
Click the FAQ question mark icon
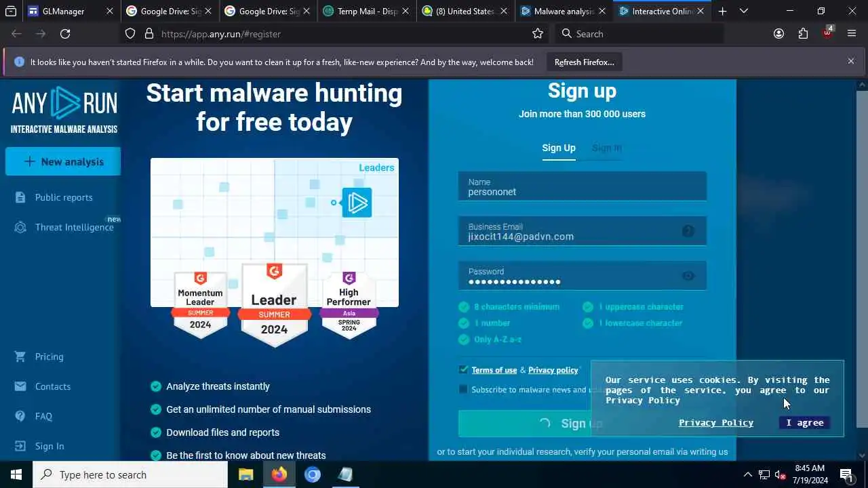(x=20, y=416)
